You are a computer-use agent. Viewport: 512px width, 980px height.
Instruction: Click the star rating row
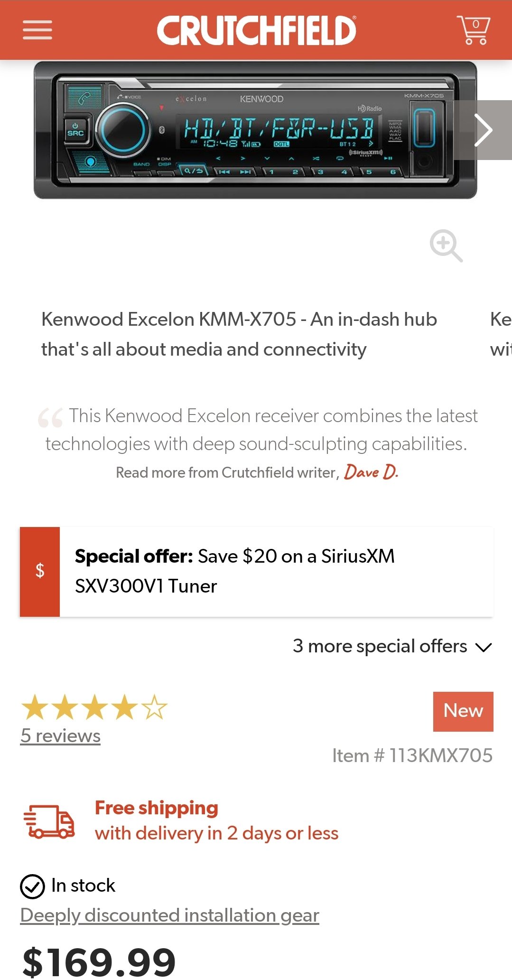pos(94,707)
